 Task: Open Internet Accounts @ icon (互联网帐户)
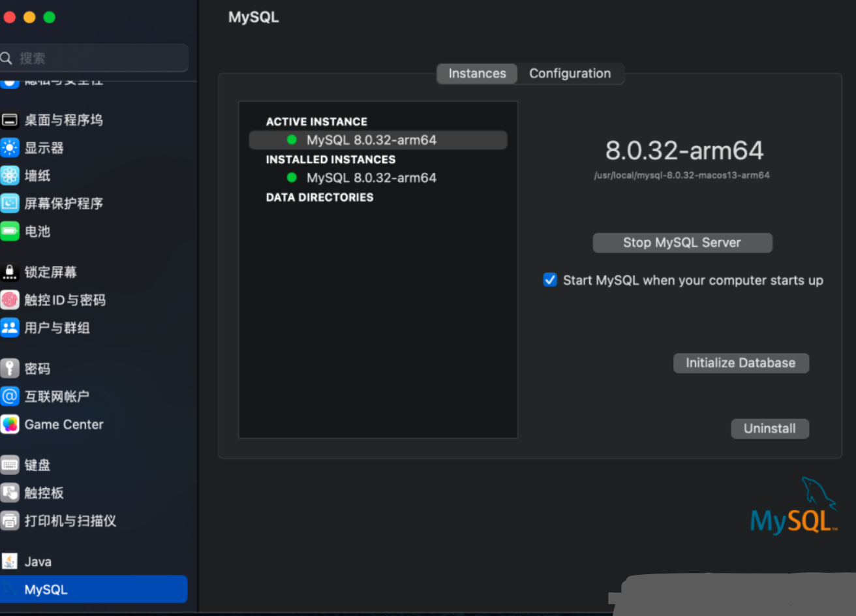coord(10,396)
